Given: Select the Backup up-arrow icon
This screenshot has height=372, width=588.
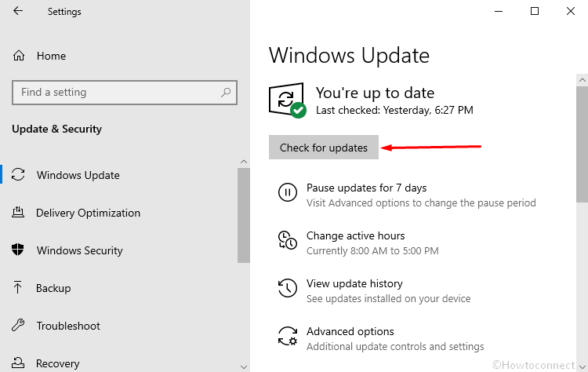Looking at the screenshot, I should (17, 288).
